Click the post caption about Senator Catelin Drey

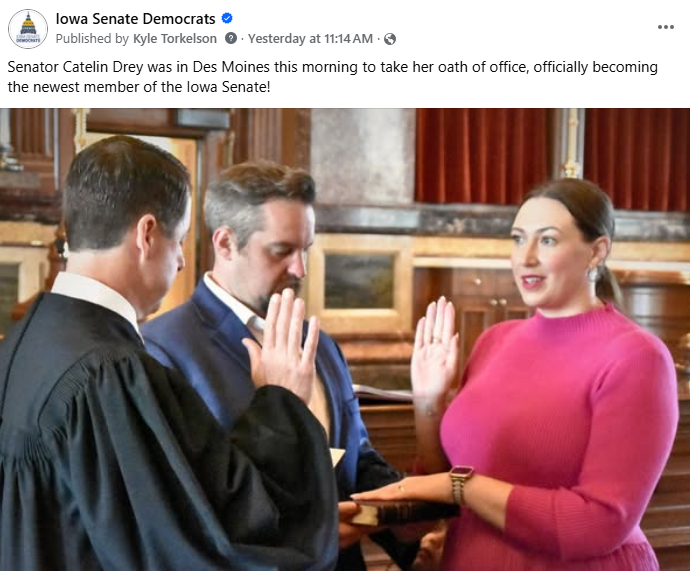click(x=333, y=77)
